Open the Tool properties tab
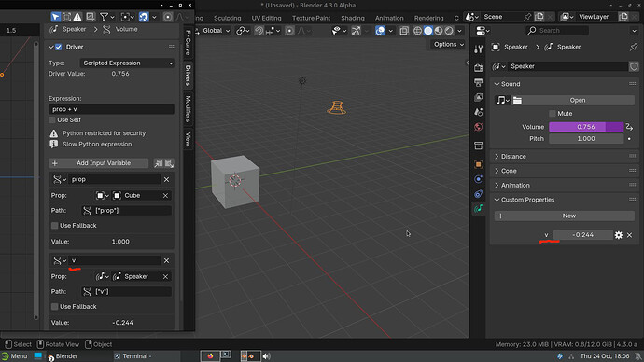Image resolution: width=644 pixels, height=362 pixels. (x=479, y=49)
